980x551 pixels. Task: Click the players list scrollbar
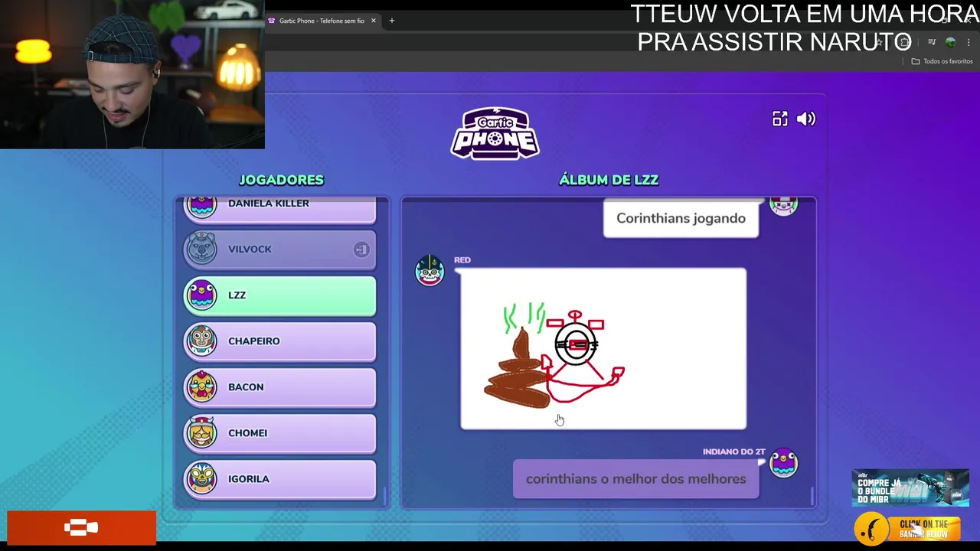(x=385, y=496)
